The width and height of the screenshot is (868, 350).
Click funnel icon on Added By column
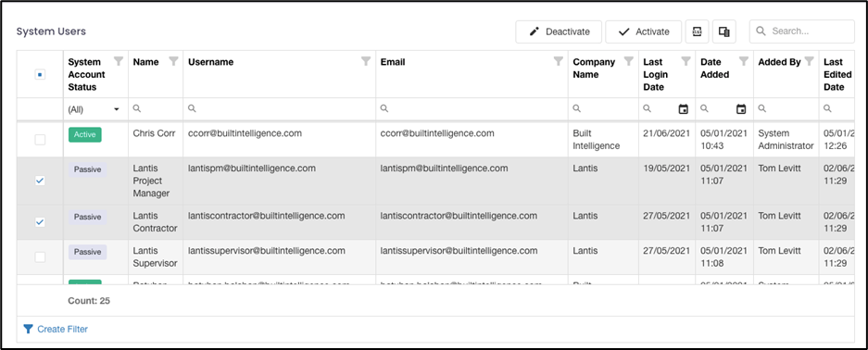(x=810, y=61)
